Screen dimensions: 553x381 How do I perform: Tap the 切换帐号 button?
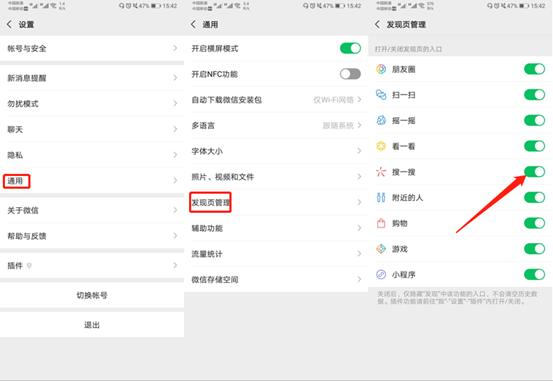click(92, 295)
